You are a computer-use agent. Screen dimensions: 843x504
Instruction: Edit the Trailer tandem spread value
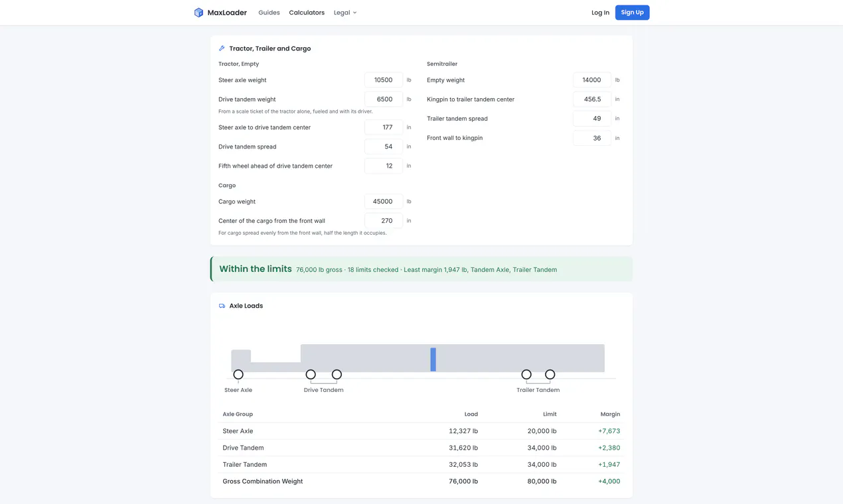click(592, 119)
